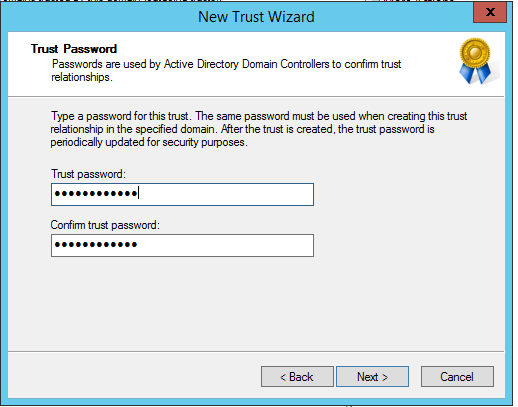
Task: Click the 'Trust password:' field label
Action: pyautogui.click(x=88, y=174)
